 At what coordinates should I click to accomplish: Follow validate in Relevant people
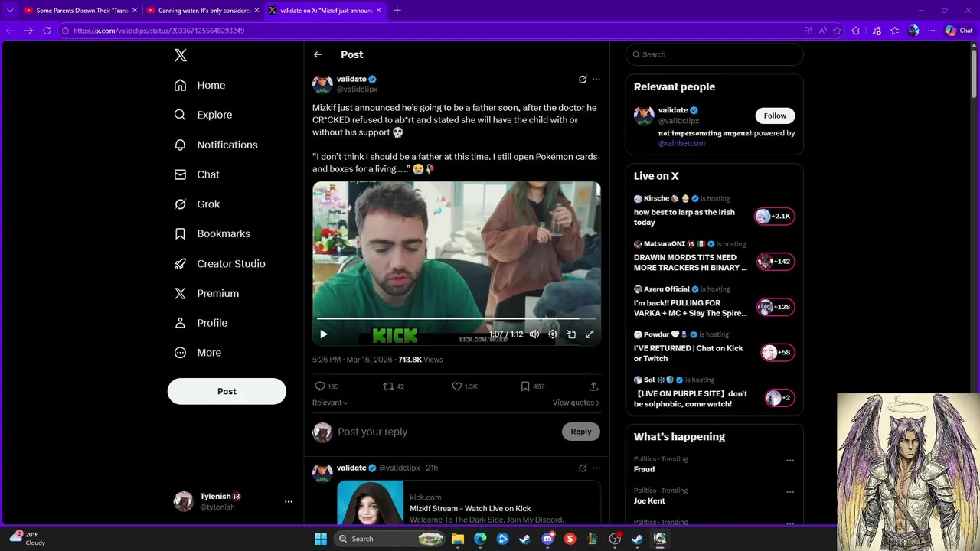pyautogui.click(x=775, y=116)
